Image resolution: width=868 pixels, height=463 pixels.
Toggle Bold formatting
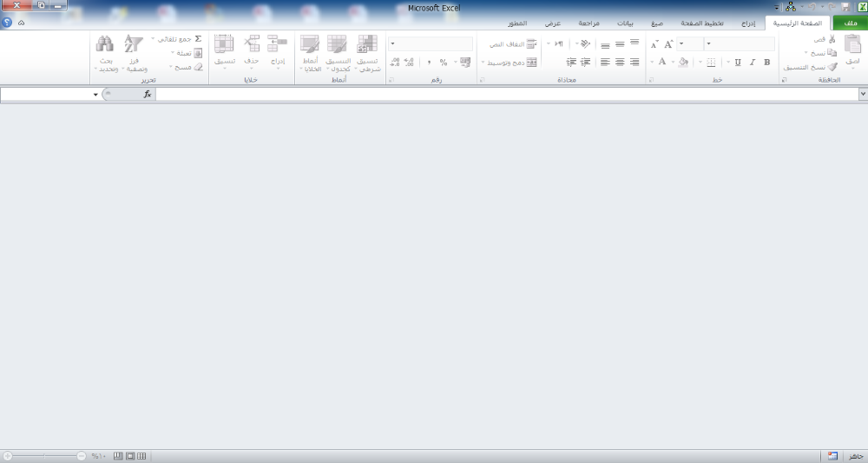pos(766,63)
